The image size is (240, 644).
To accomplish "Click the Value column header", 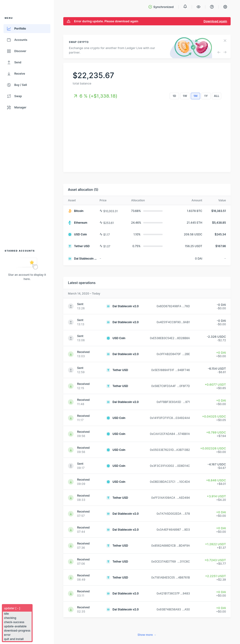I will coord(222,200).
